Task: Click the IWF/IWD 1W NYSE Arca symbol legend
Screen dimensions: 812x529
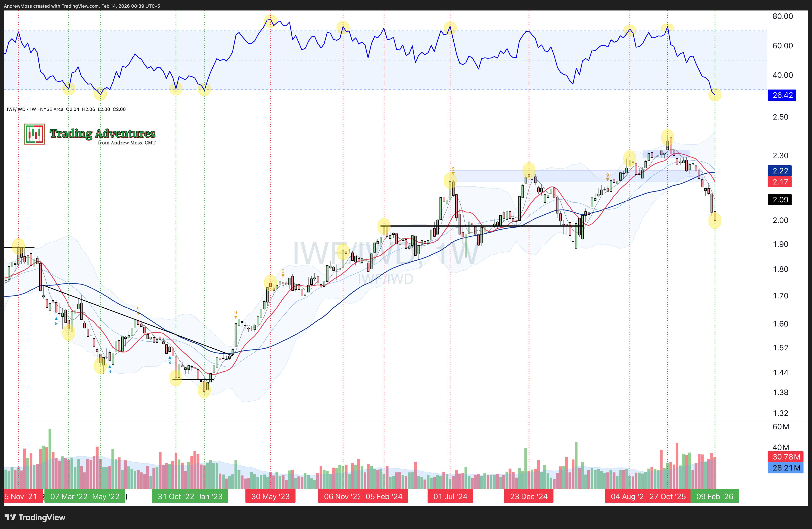Action: (x=35, y=109)
